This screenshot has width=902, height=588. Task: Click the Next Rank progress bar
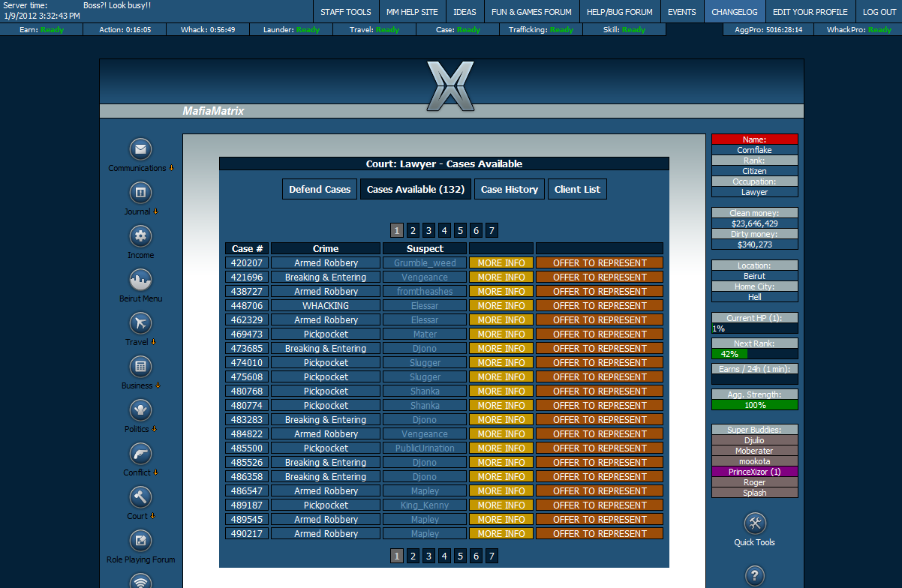(x=755, y=354)
